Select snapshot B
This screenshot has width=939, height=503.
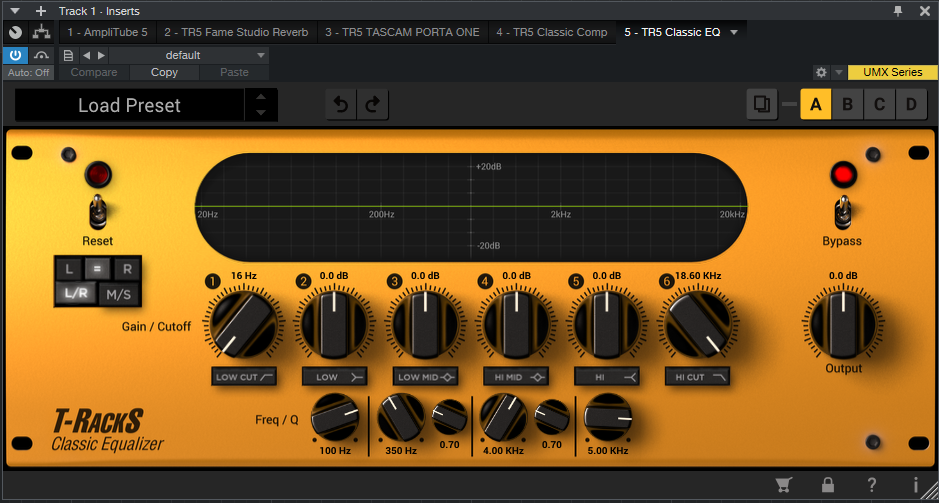tap(847, 104)
